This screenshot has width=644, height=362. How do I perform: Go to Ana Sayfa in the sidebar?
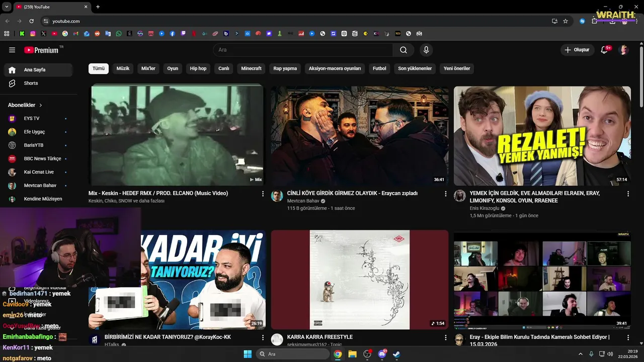tap(38, 70)
